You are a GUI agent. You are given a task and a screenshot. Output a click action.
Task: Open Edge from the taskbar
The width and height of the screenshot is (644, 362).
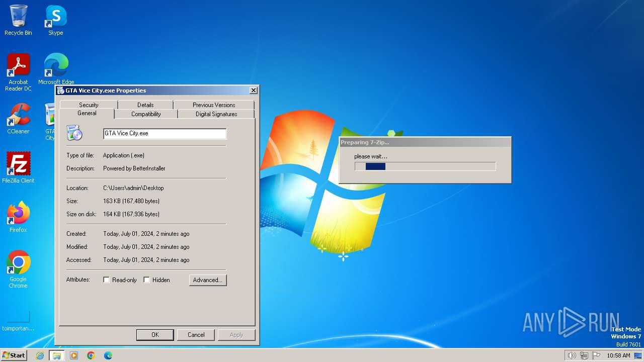click(x=108, y=355)
